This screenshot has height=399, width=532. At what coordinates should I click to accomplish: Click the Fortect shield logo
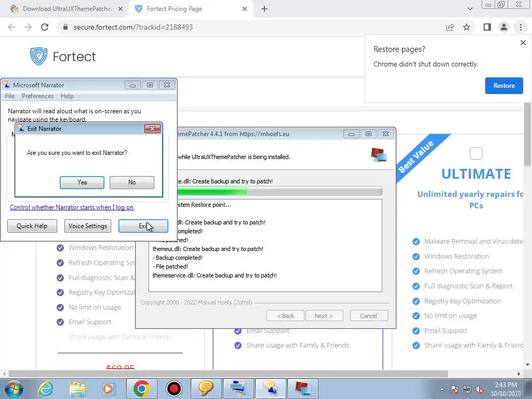click(x=38, y=56)
